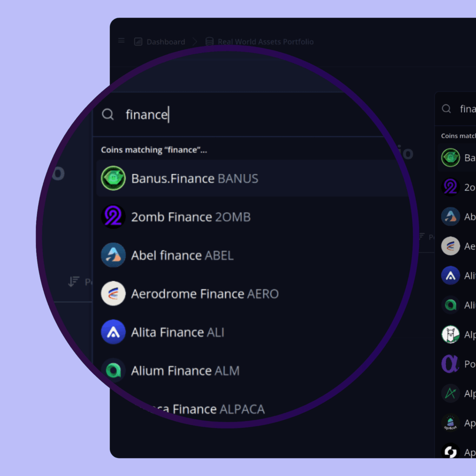This screenshot has width=476, height=476.
Task: Click the blue Alita Finance icon
Action: (x=113, y=332)
